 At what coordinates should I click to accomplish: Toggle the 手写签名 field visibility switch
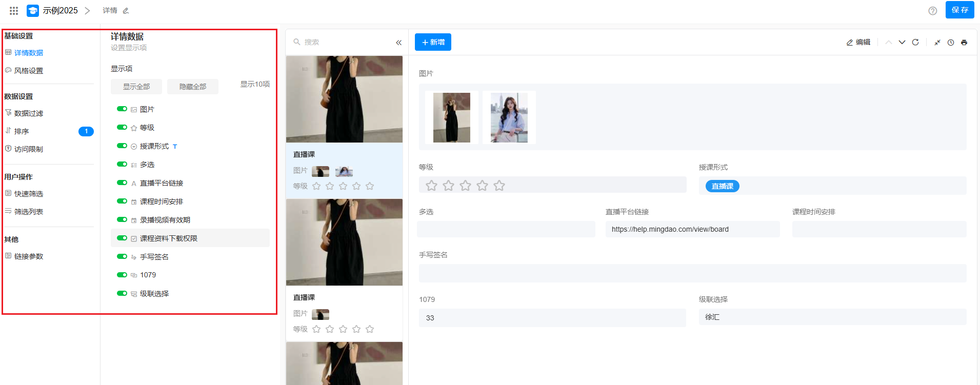click(122, 257)
